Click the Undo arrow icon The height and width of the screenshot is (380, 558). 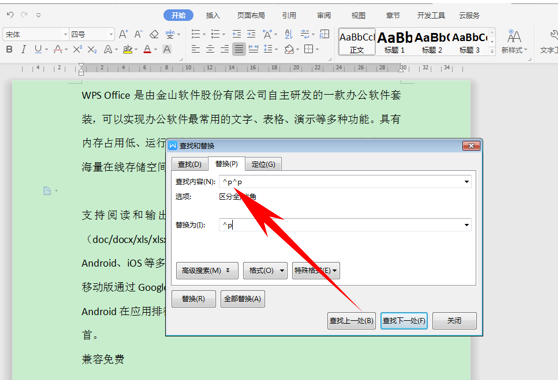[x=10, y=15]
